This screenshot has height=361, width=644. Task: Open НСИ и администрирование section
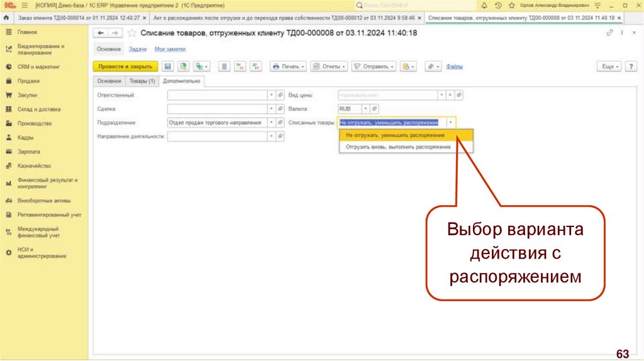click(x=42, y=253)
